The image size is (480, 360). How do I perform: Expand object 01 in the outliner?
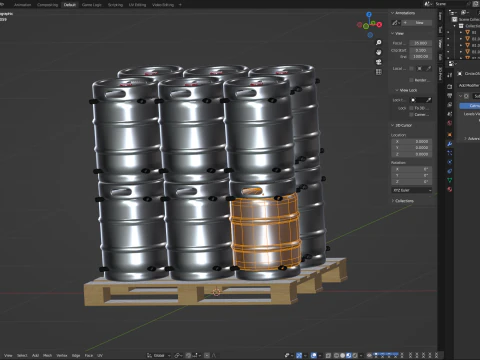coord(461,32)
